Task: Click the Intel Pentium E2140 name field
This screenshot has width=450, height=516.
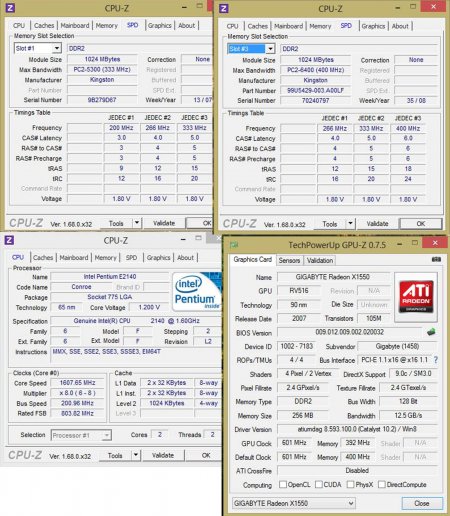Action: (x=110, y=277)
